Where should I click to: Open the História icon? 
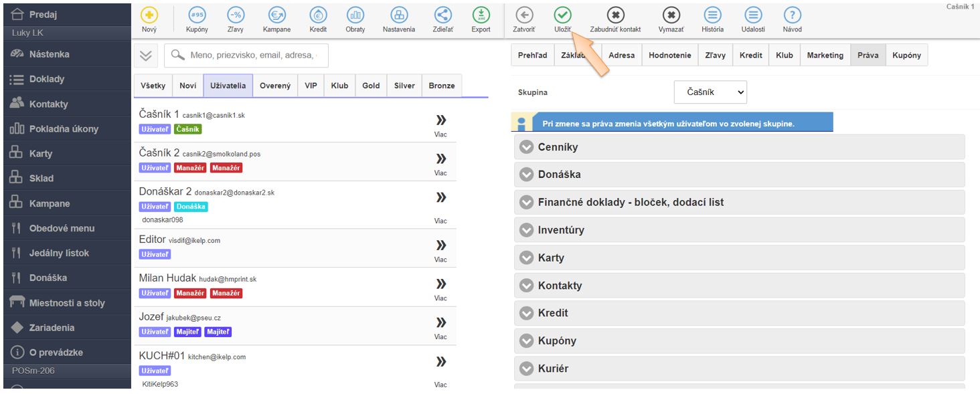pyautogui.click(x=712, y=15)
